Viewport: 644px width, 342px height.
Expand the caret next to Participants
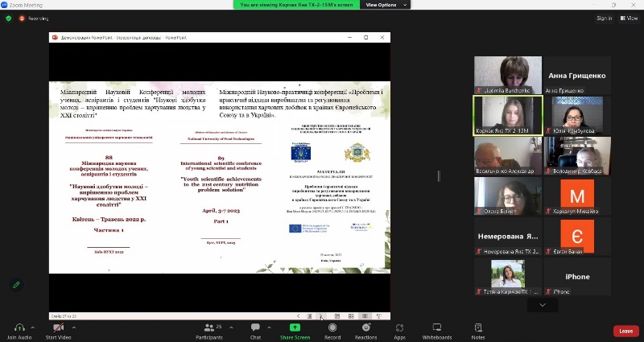[231, 328]
